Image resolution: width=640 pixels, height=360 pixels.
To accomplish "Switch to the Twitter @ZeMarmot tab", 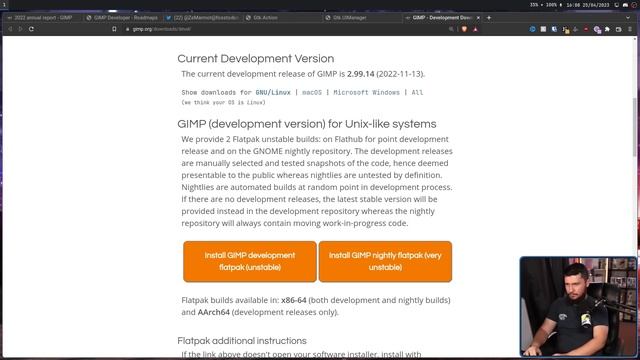I will point(202,18).
